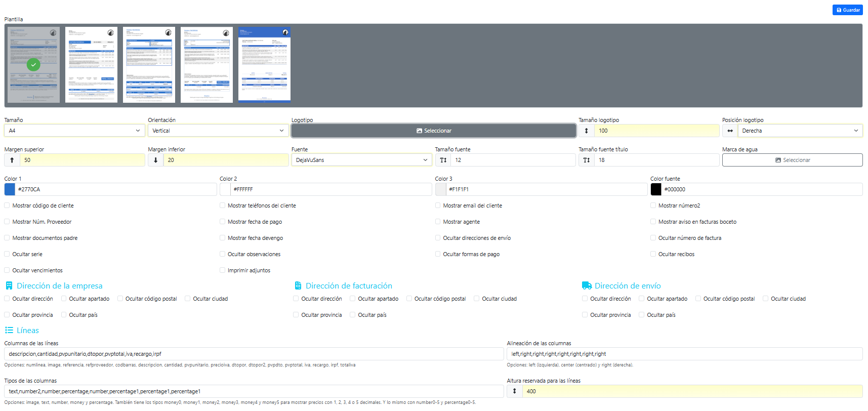Open the Tamaño dropdown showing A4

(74, 131)
